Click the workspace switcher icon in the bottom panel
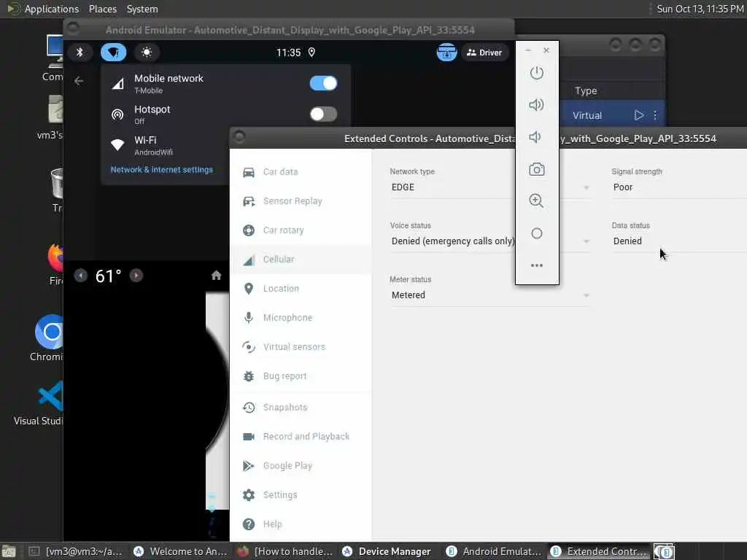The image size is (747, 560). point(664,551)
